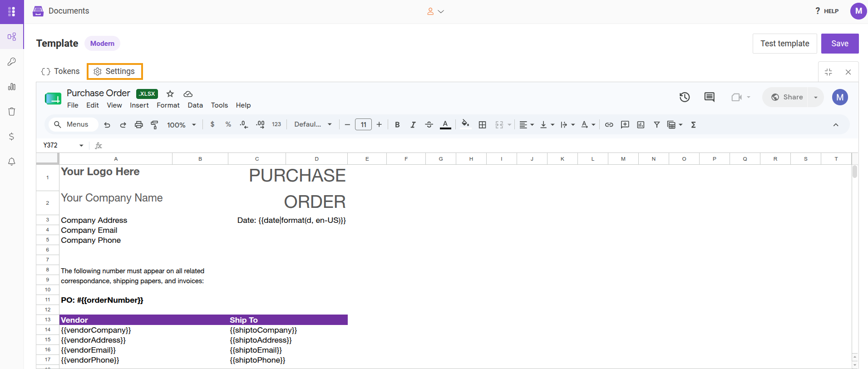868x369 pixels.
Task: Click the Share button
Action: [787, 97]
